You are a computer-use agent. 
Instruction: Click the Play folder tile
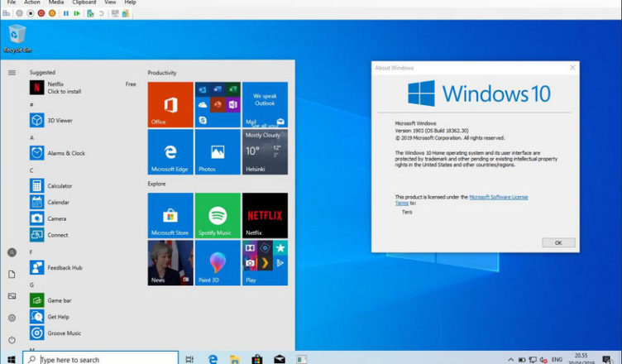point(265,263)
